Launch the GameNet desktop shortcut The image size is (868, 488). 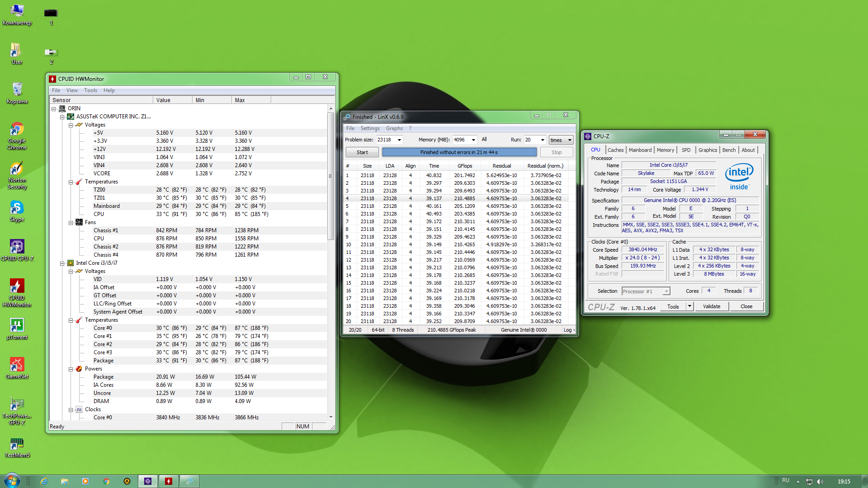pos(17,365)
